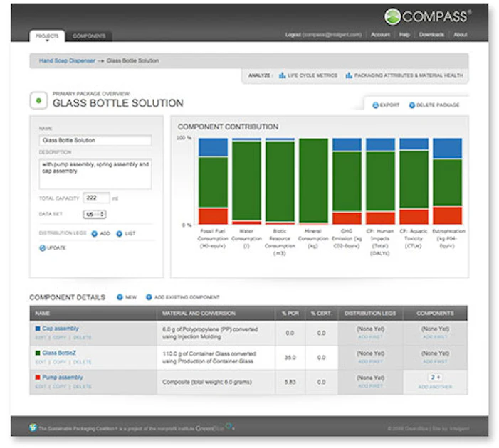This screenshot has width=499, height=448.
Task: Click the Mineral Consumption bar
Action: pyautogui.click(x=313, y=181)
